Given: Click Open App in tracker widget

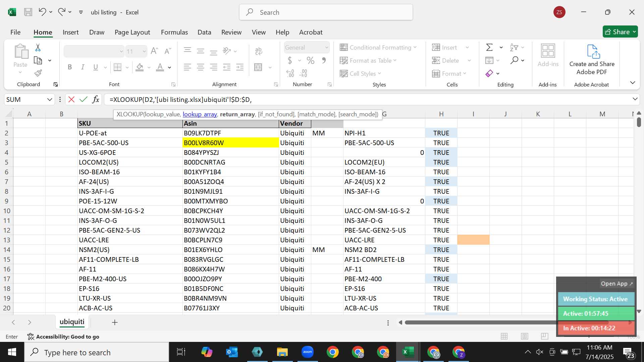Looking at the screenshot, I should [616, 284].
